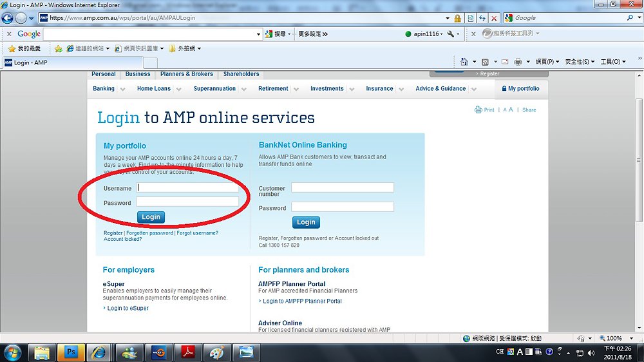The height and width of the screenshot is (362, 644).
Task: Switch to Photoshop in the taskbar
Action: (71, 352)
